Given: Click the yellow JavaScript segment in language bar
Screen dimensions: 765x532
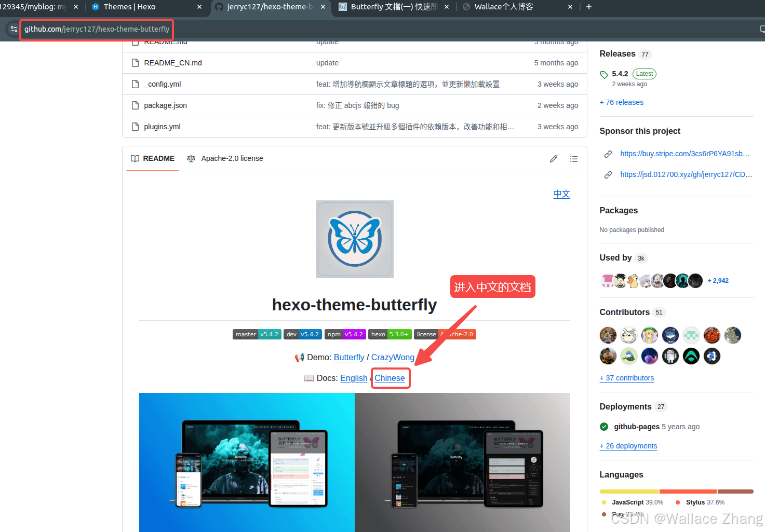Looking at the screenshot, I should coord(629,492).
